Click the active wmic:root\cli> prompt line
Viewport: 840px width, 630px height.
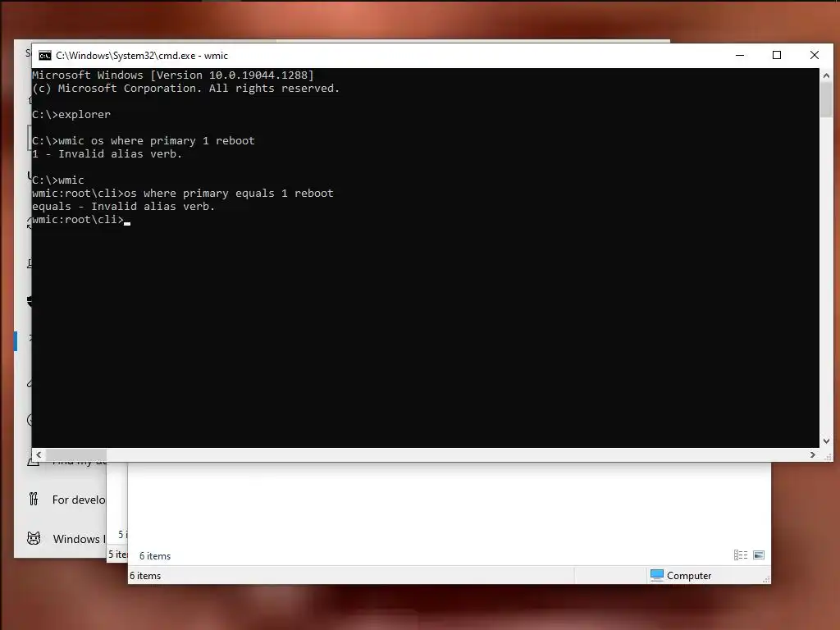pos(81,220)
